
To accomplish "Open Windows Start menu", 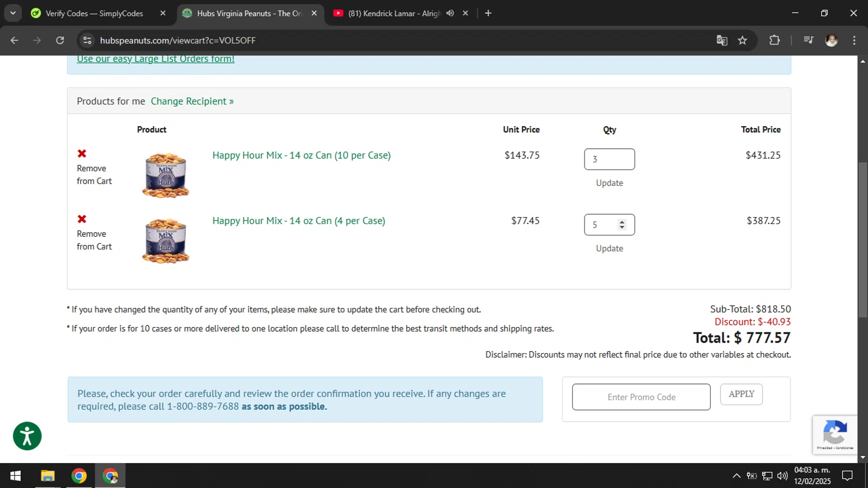I will coord(16,476).
